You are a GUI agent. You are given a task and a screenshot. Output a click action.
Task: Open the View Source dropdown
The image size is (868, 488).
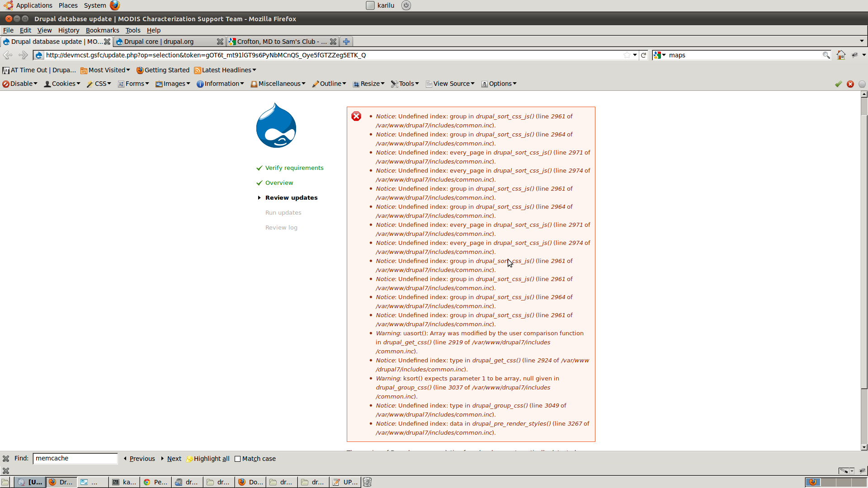pos(450,84)
